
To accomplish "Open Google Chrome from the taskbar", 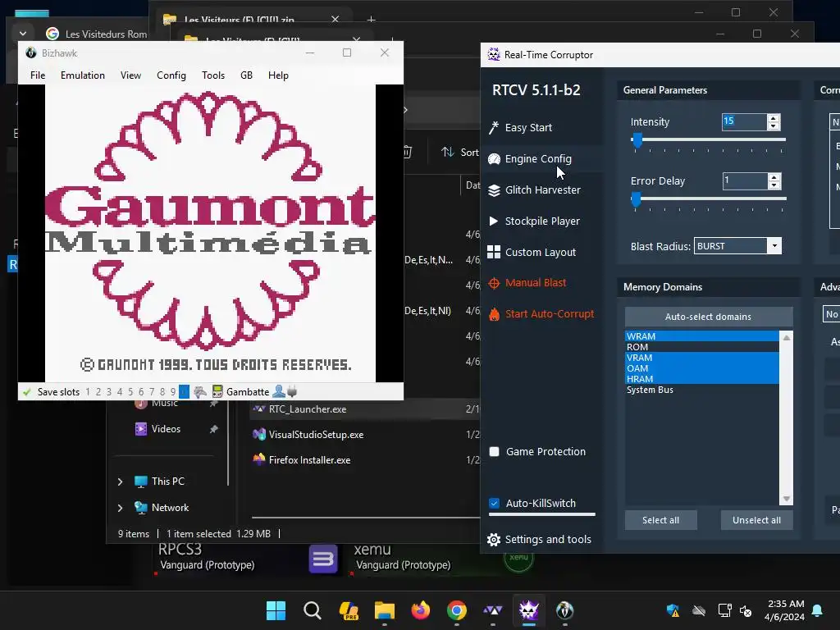I will tap(456, 610).
